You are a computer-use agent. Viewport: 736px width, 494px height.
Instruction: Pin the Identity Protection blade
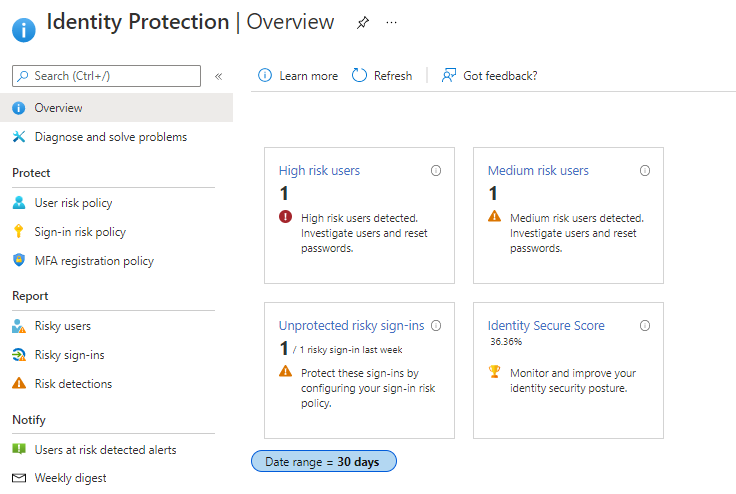click(363, 23)
